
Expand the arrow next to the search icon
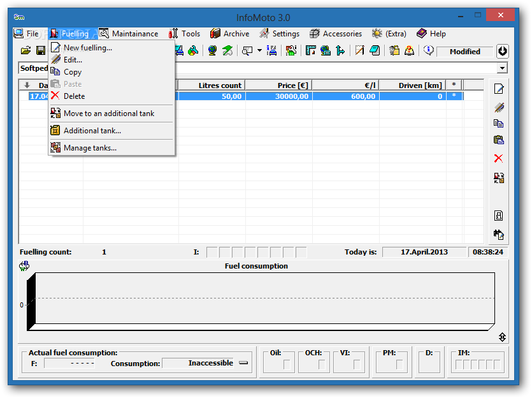259,51
